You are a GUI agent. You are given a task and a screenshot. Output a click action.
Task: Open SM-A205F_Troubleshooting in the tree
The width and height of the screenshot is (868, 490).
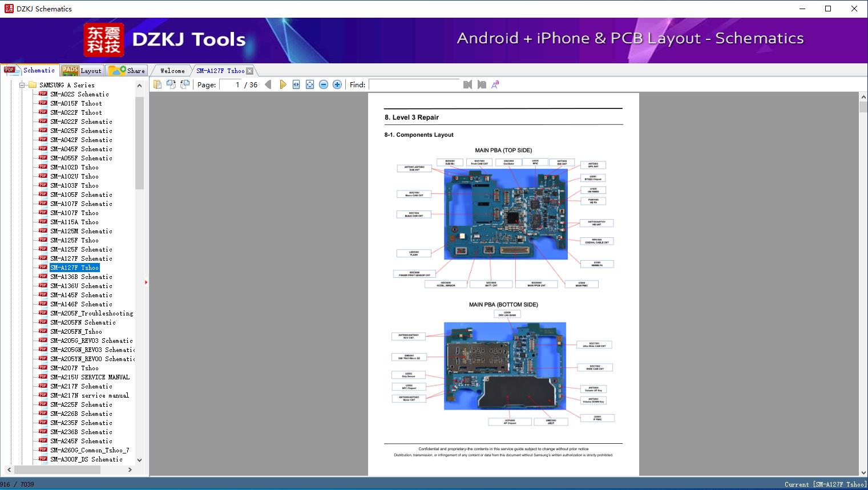[91, 313]
